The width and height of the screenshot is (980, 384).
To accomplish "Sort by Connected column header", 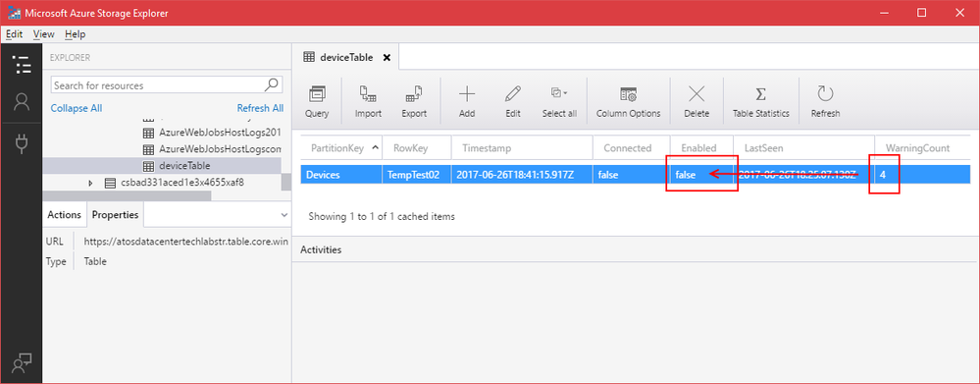I will click(x=632, y=148).
